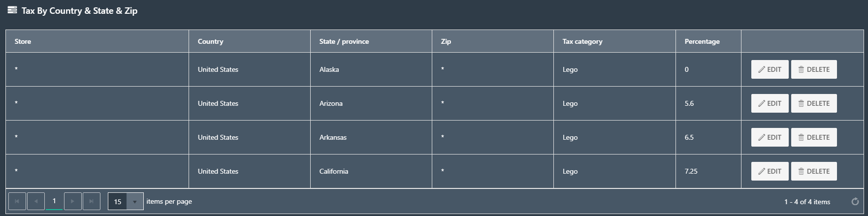
Task: Select page number 1 in pager
Action: [x=54, y=201]
